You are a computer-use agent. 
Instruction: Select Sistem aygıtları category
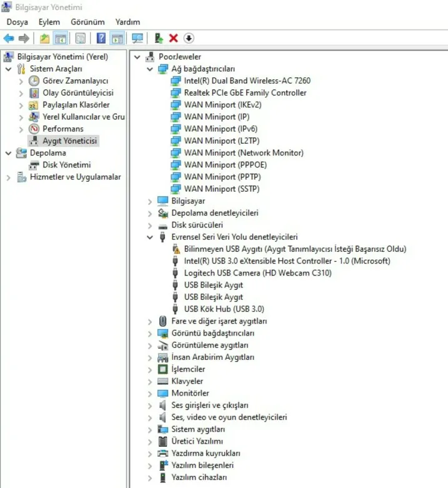198,429
